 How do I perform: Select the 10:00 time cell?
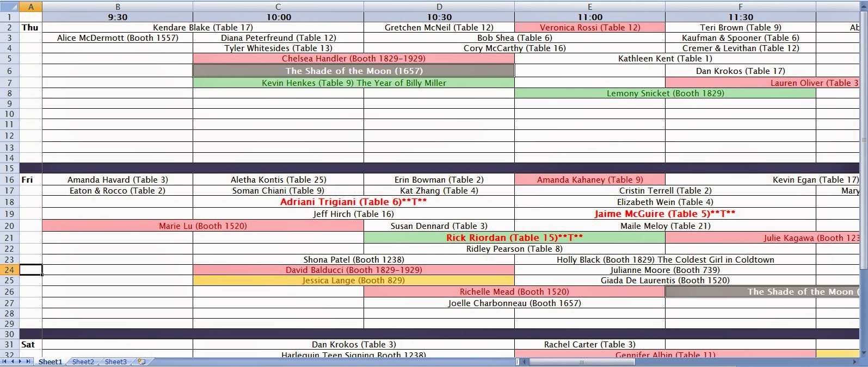pos(278,17)
